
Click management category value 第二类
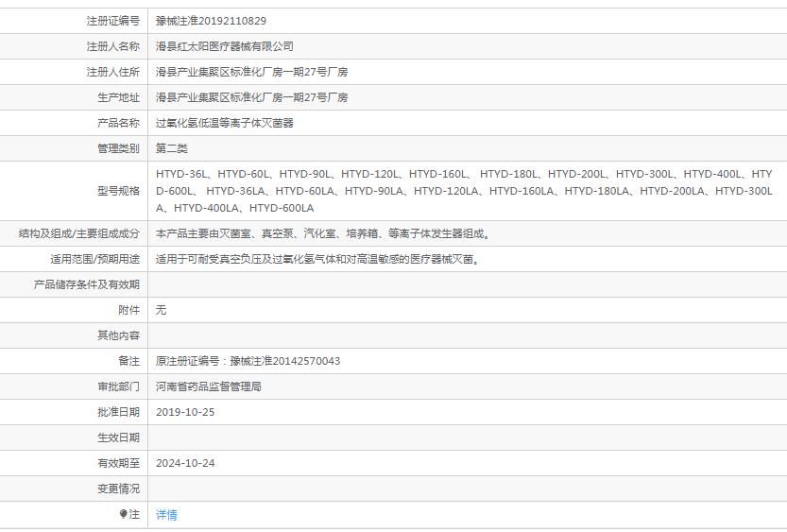click(x=172, y=148)
